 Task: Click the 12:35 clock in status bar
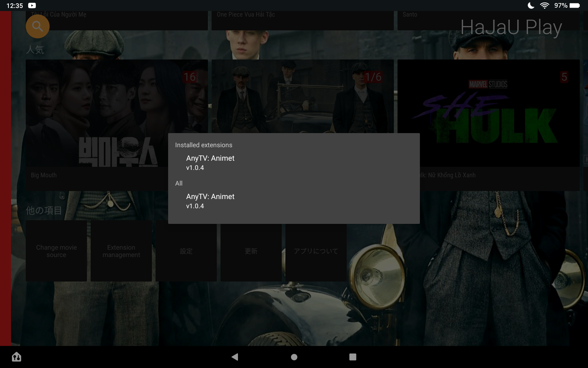(x=15, y=6)
